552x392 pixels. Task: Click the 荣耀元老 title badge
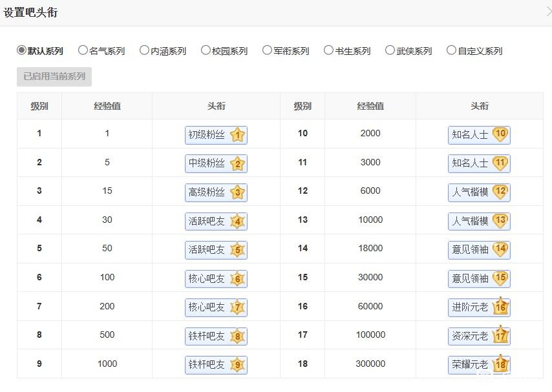click(479, 364)
